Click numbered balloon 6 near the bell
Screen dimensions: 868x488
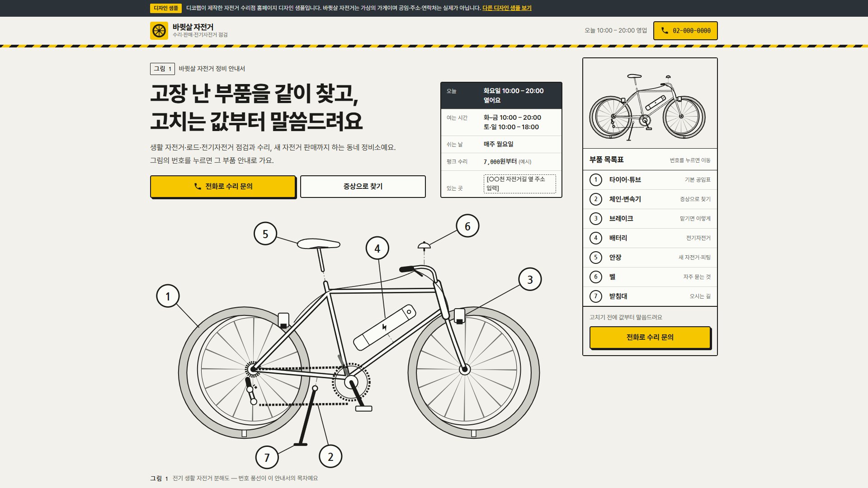tap(467, 226)
